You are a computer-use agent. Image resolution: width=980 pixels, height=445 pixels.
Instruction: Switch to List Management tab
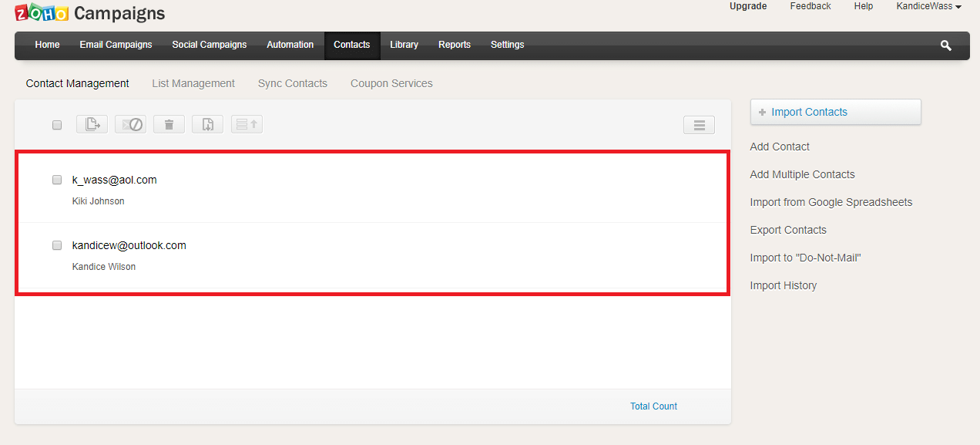pyautogui.click(x=193, y=83)
